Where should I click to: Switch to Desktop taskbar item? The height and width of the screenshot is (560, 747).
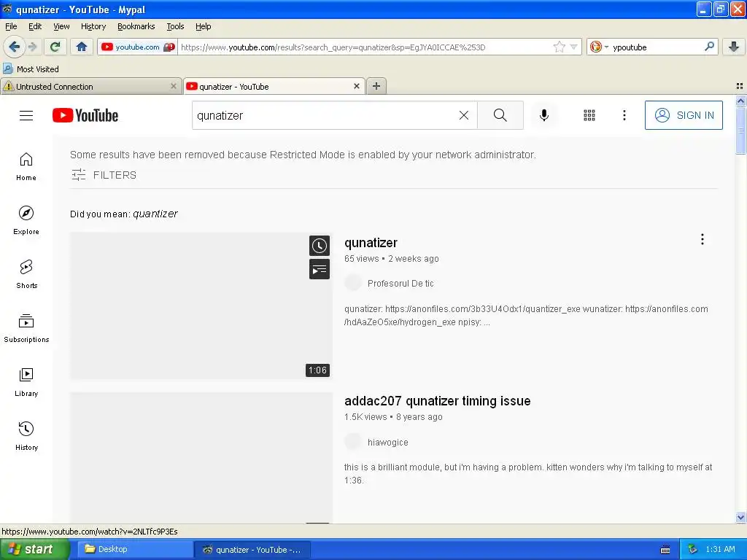click(135, 549)
